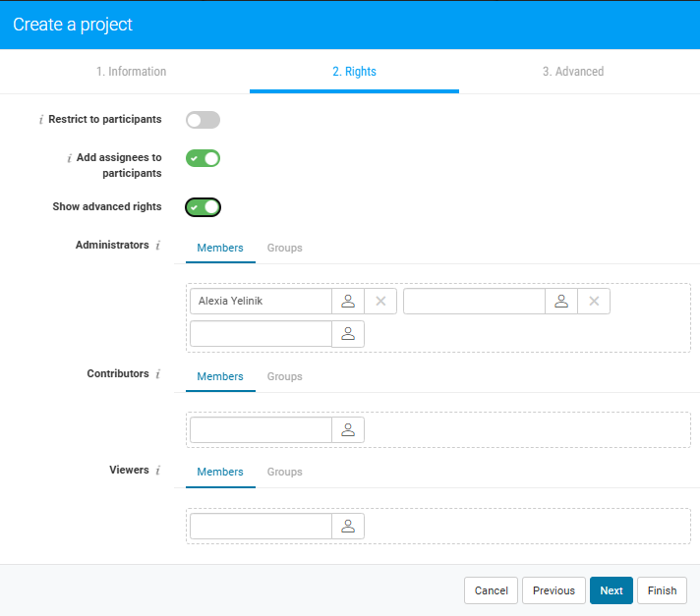Enable Restrict to participants toggle
The height and width of the screenshot is (616, 700).
click(203, 120)
